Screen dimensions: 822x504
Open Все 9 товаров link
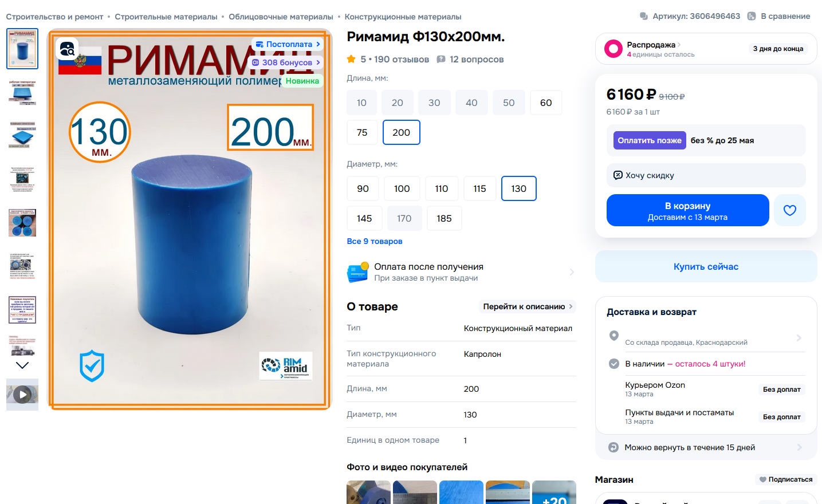[x=375, y=241]
